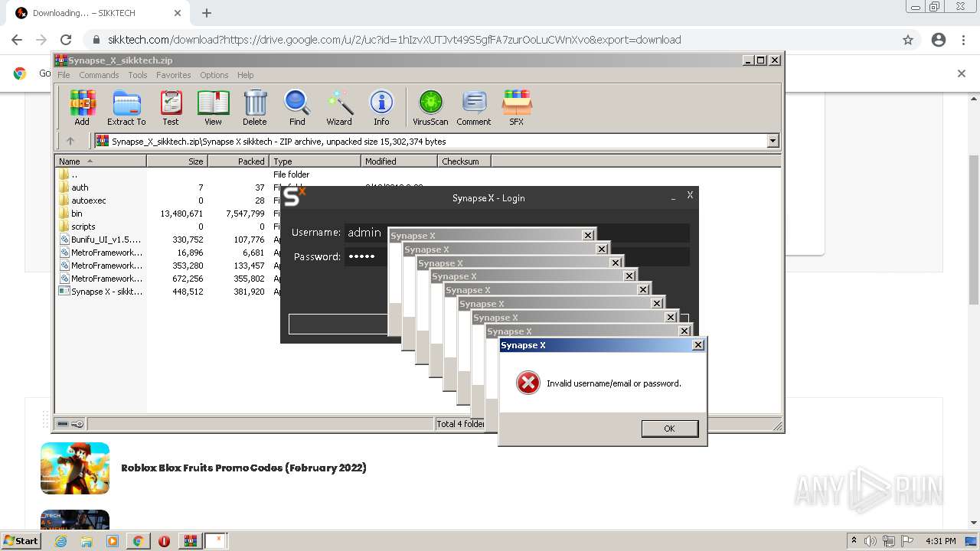Click the Test archive icon

[x=171, y=107]
